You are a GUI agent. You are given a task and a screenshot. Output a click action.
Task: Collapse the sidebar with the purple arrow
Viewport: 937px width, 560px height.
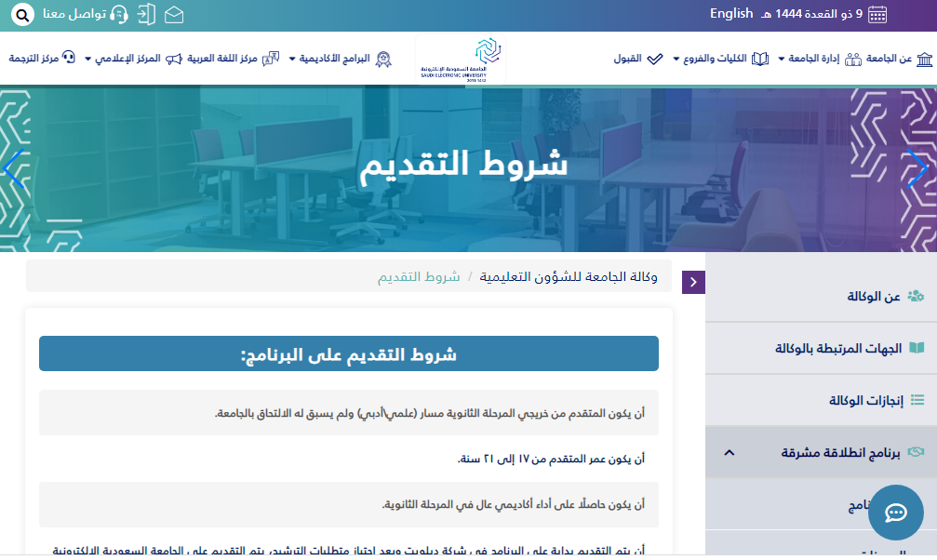[693, 282]
